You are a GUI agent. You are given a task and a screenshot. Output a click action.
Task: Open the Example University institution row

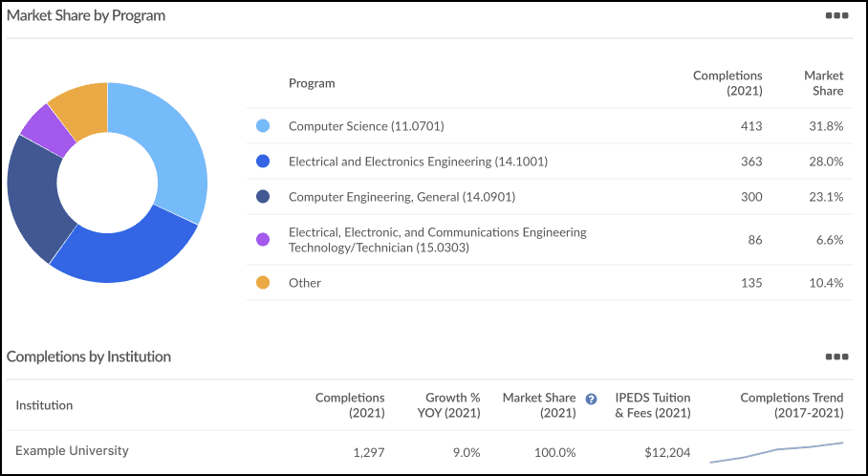click(429, 452)
